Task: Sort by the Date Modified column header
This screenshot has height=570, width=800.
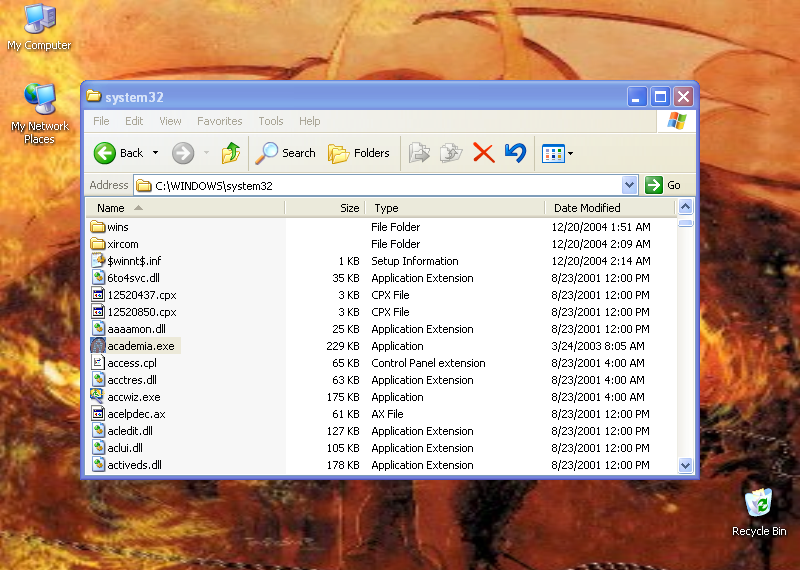Action: click(x=610, y=208)
